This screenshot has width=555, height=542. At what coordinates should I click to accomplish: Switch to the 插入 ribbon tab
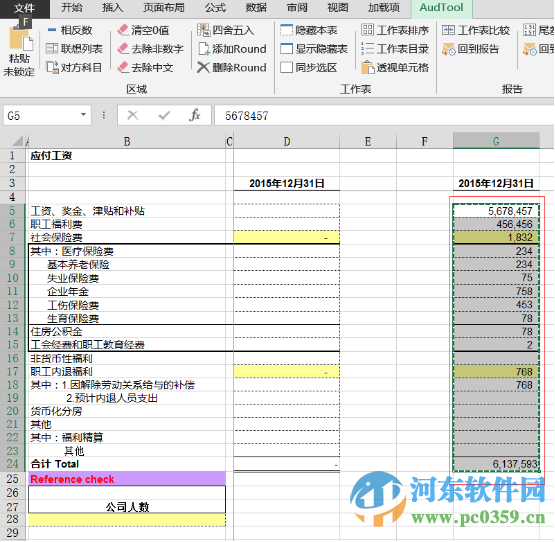pos(112,7)
